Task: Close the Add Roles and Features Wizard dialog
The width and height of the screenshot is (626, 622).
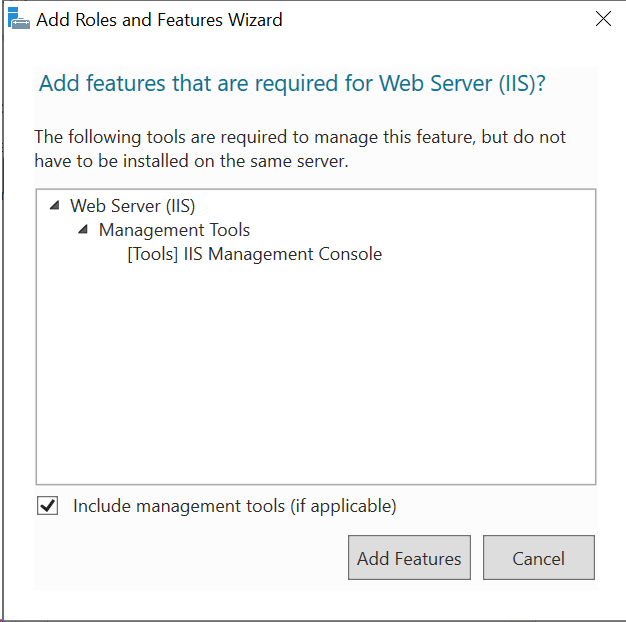Action: pos(603,18)
